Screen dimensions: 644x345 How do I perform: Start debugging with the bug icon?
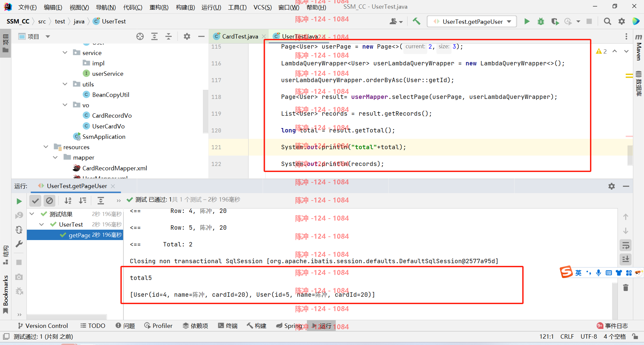(x=541, y=21)
